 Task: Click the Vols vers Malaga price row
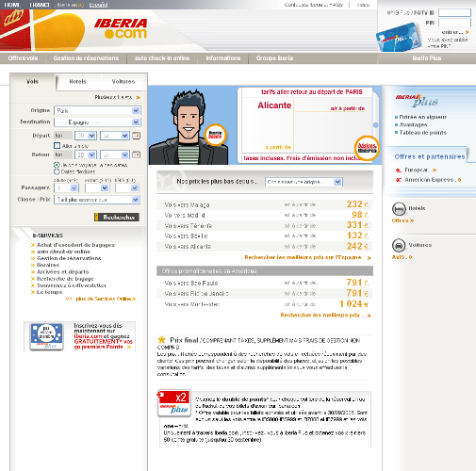tap(265, 204)
